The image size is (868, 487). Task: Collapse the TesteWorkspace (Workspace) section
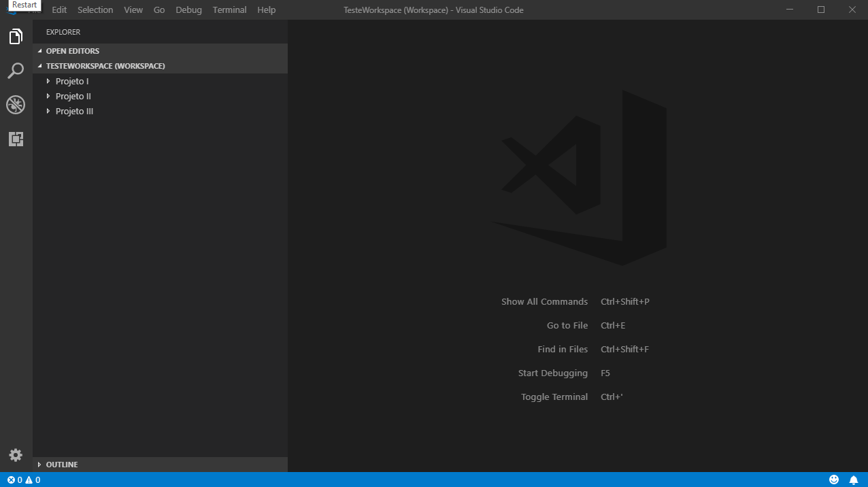coord(39,66)
